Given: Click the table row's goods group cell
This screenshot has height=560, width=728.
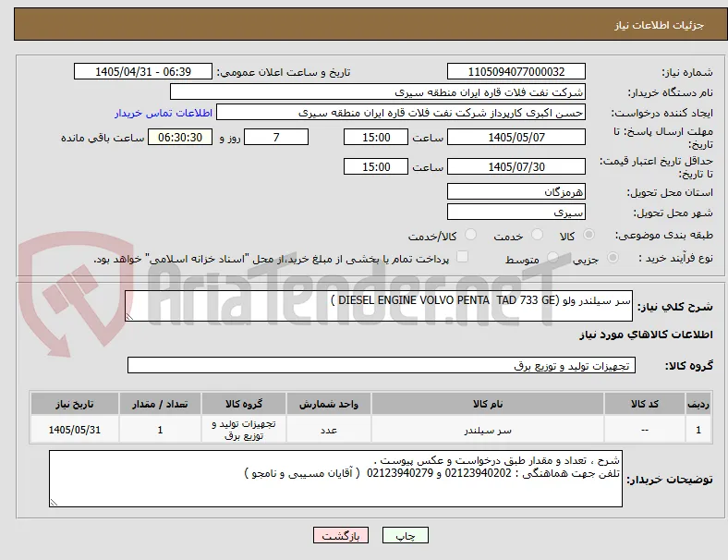Looking at the screenshot, I should (244, 430).
